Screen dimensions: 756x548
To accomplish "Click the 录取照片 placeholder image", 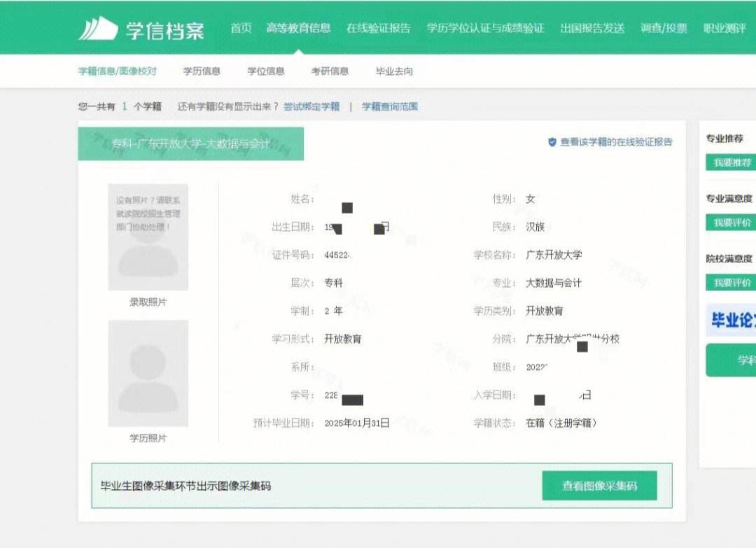I will point(148,237).
